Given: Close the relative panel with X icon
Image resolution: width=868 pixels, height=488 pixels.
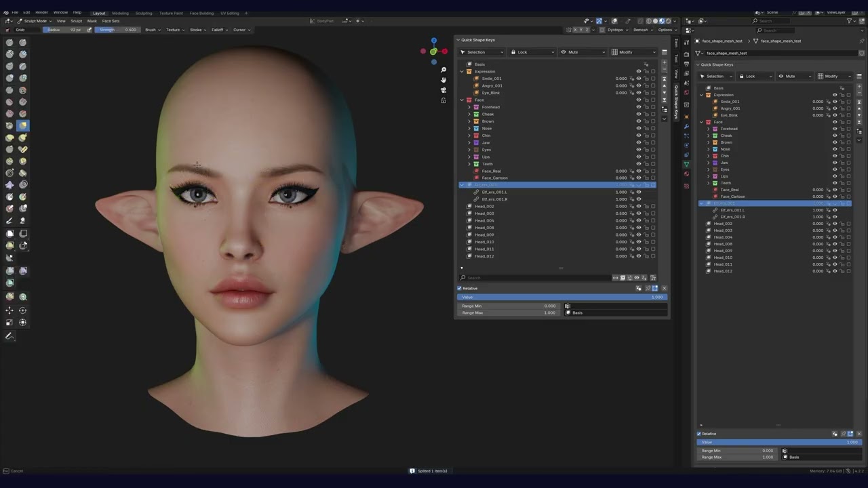Looking at the screenshot, I should [x=664, y=288].
